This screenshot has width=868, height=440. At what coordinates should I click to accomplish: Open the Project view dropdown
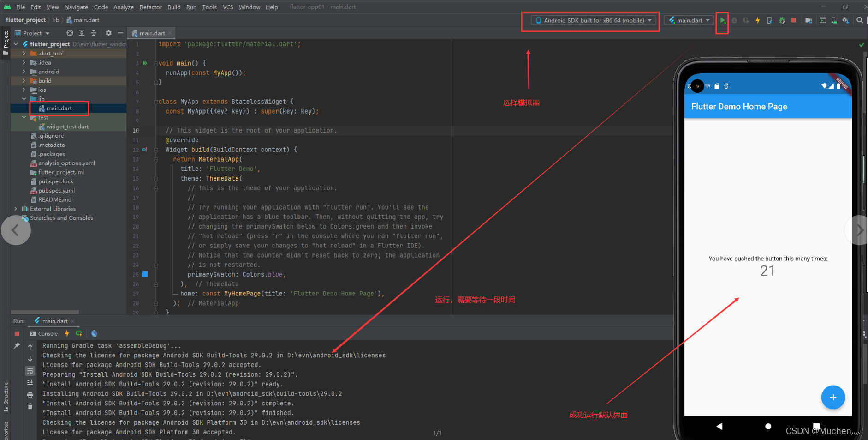coord(32,33)
